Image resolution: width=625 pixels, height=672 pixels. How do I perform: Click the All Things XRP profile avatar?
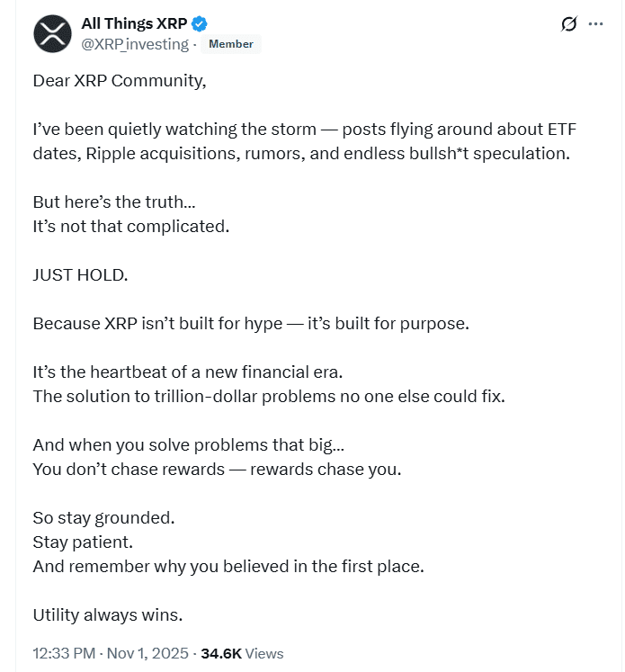(x=52, y=34)
